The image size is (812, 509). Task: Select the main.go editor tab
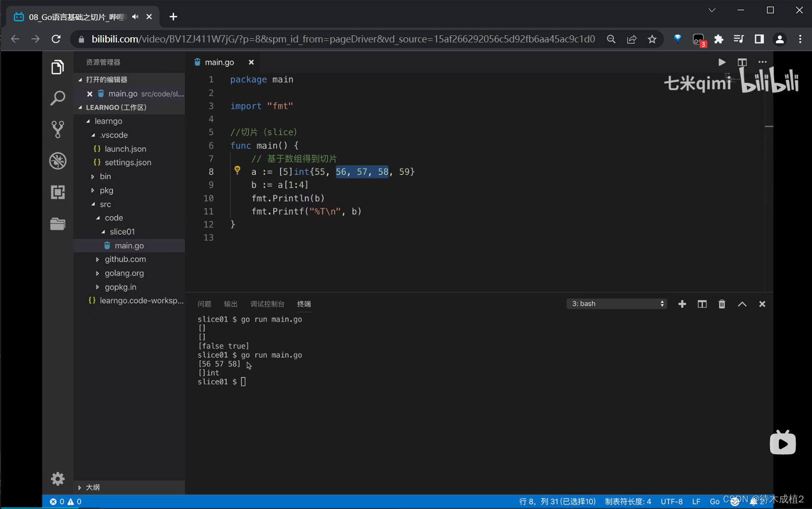(x=220, y=62)
